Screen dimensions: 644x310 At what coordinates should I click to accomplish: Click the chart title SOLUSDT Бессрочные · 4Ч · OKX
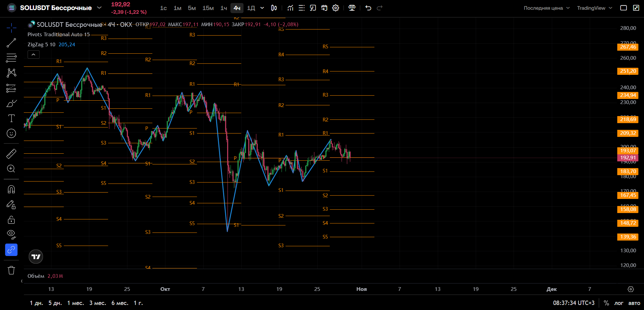pos(84,24)
